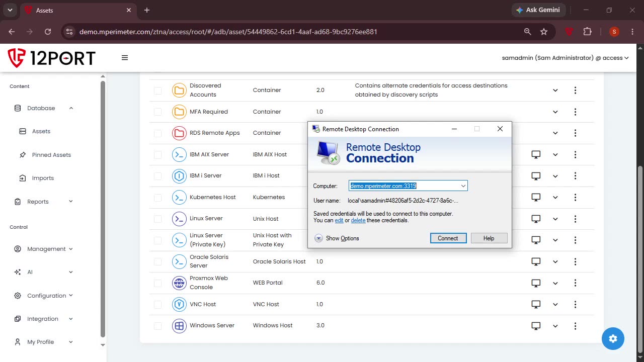Check the Discovered Accounts row checkbox
The width and height of the screenshot is (644, 362).
[x=158, y=90]
